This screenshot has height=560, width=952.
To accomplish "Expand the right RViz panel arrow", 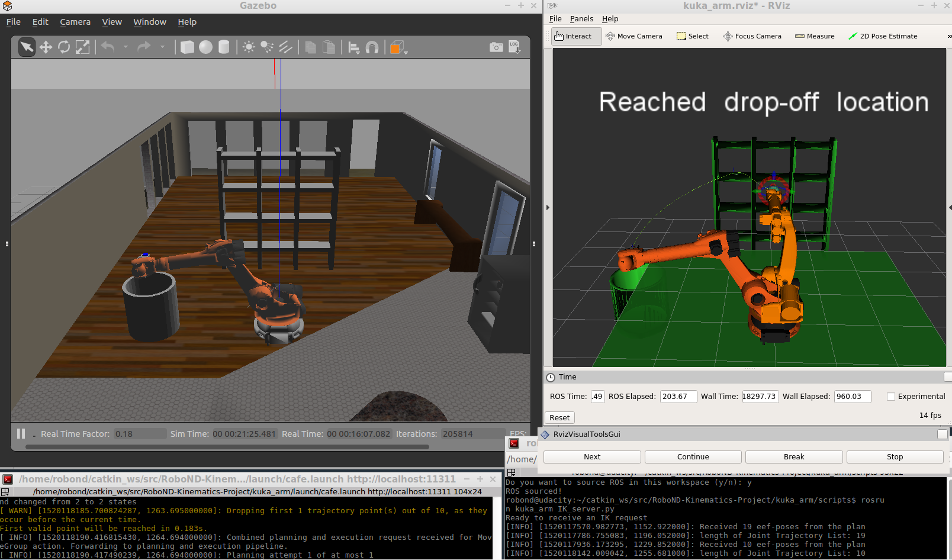I will coord(950,208).
